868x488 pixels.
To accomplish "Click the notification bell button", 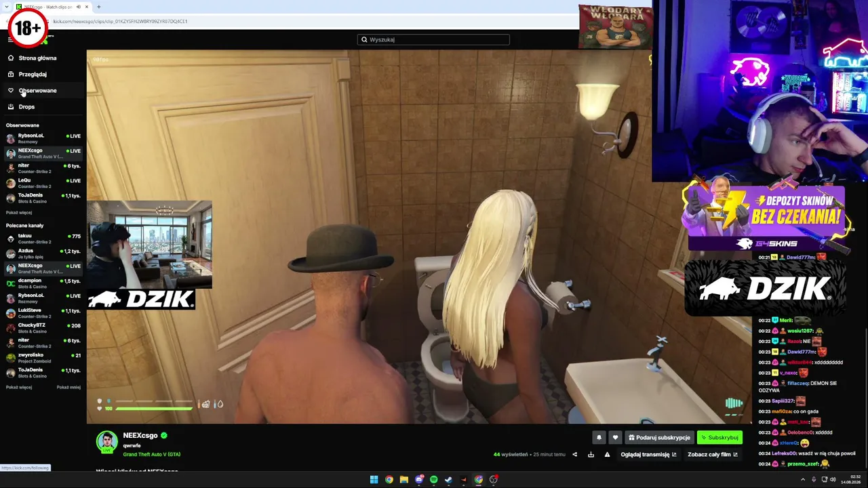I will (x=599, y=438).
